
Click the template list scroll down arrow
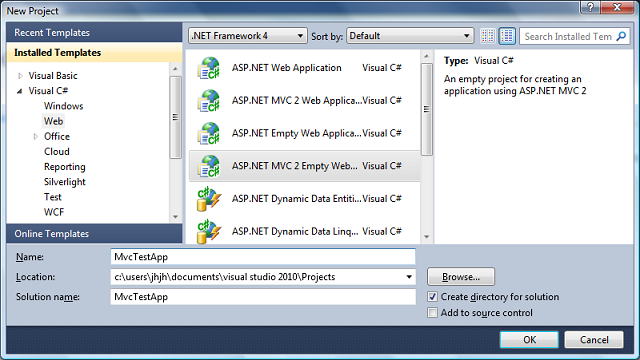[427, 237]
